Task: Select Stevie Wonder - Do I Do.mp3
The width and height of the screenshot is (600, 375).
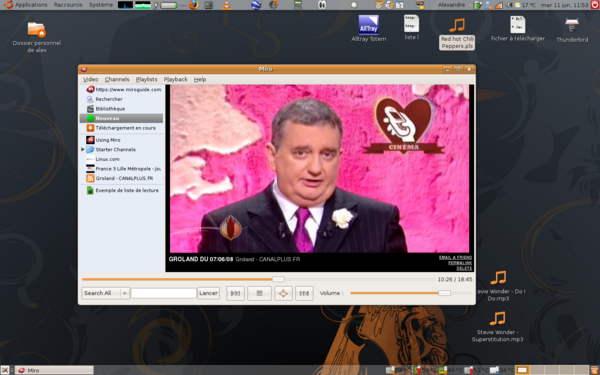Action: pos(499,285)
